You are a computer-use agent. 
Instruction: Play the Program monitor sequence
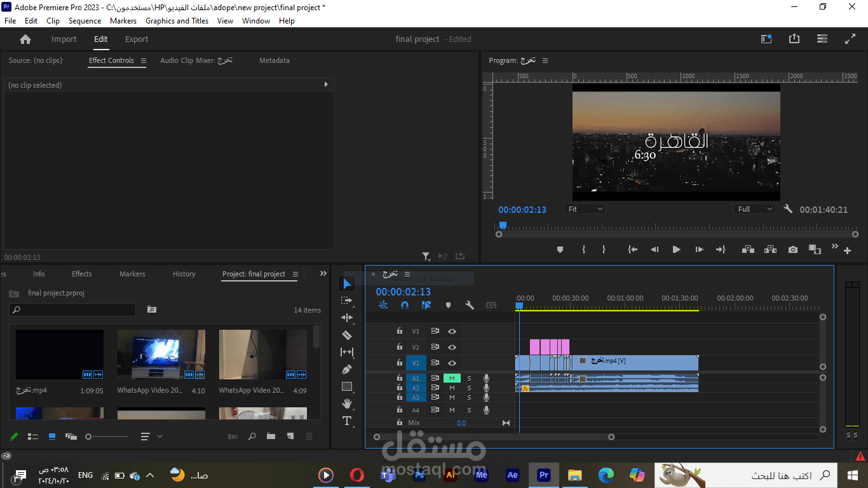click(x=676, y=250)
